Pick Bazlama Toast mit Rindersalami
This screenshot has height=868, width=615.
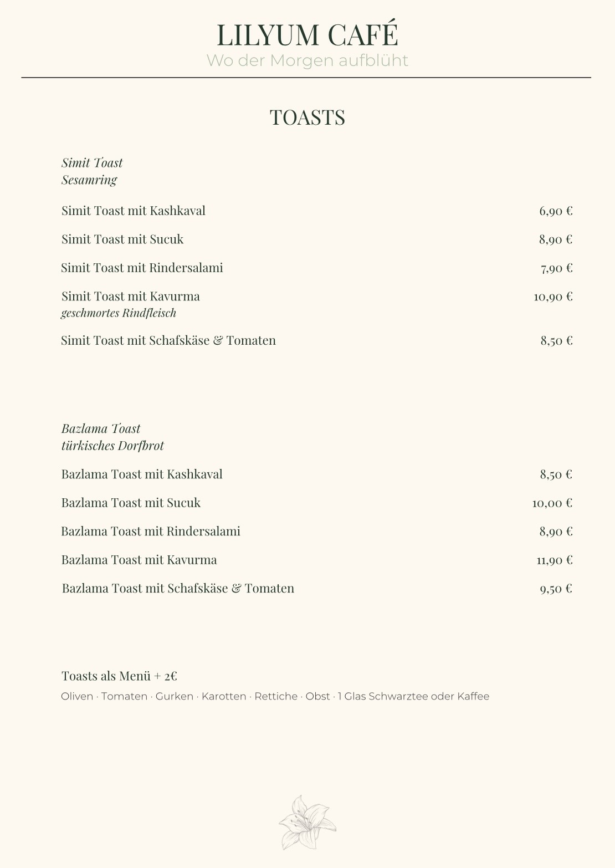tap(151, 532)
